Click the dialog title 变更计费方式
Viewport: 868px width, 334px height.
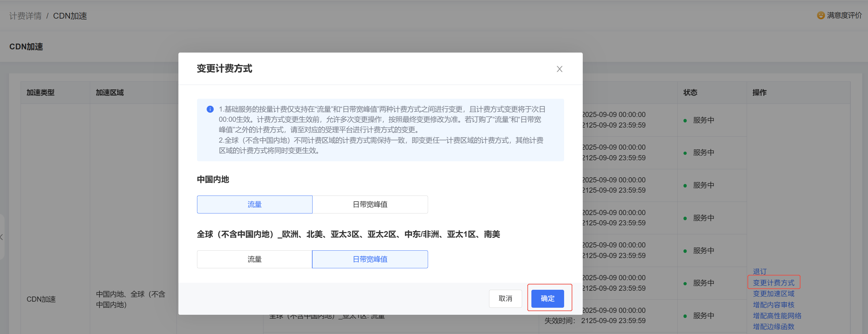224,69
